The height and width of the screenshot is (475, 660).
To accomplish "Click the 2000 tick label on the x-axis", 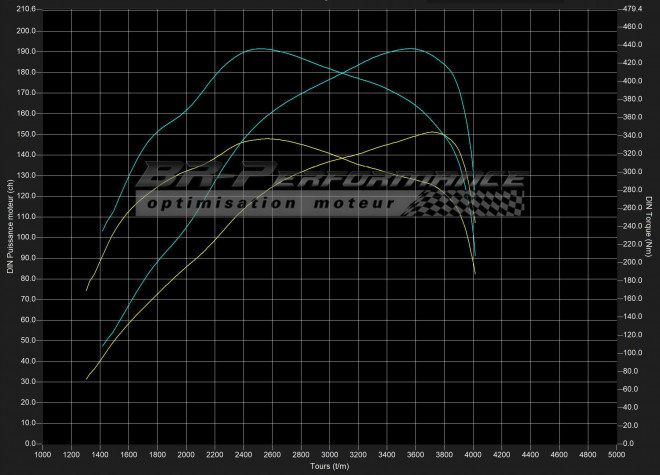I will tap(186, 454).
